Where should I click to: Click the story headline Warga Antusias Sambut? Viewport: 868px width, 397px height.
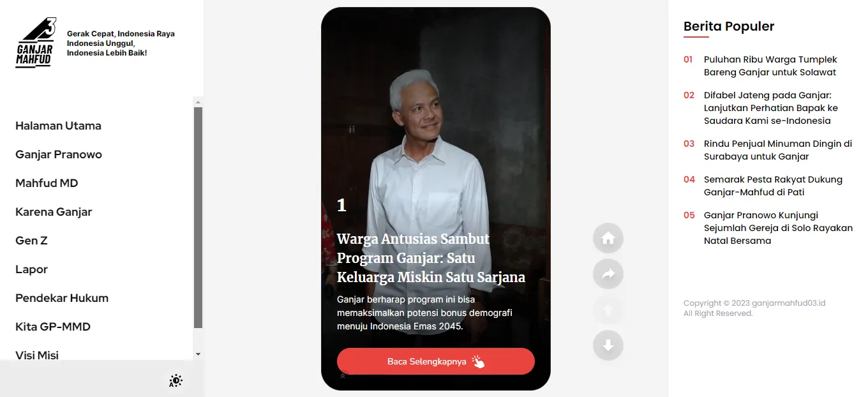431,258
